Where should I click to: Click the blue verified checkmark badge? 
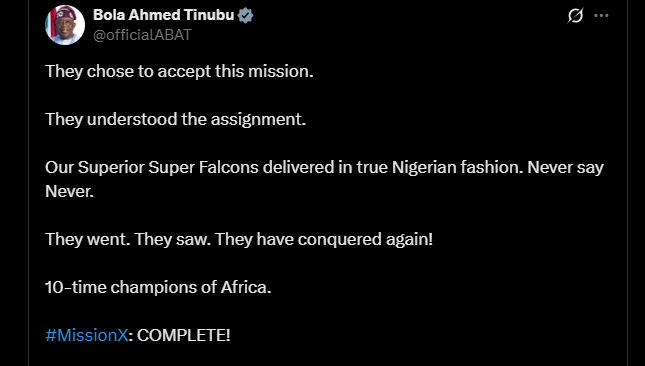[246, 15]
